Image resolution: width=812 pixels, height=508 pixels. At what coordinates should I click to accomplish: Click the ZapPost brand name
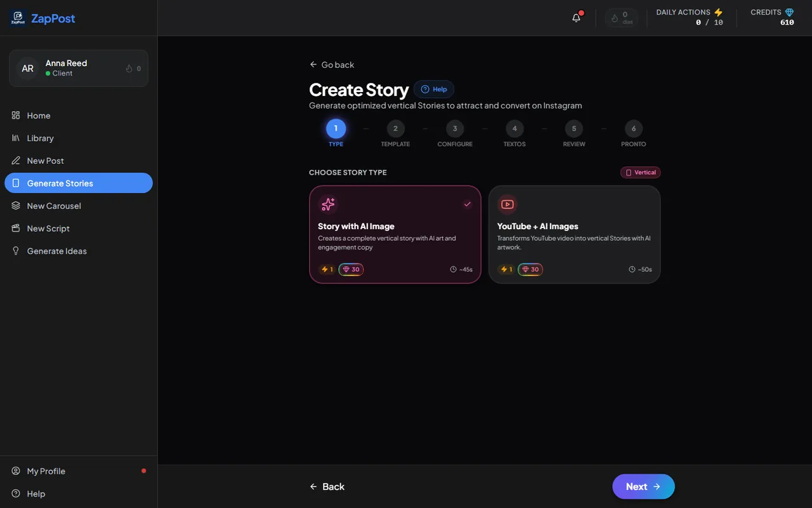pos(53,18)
